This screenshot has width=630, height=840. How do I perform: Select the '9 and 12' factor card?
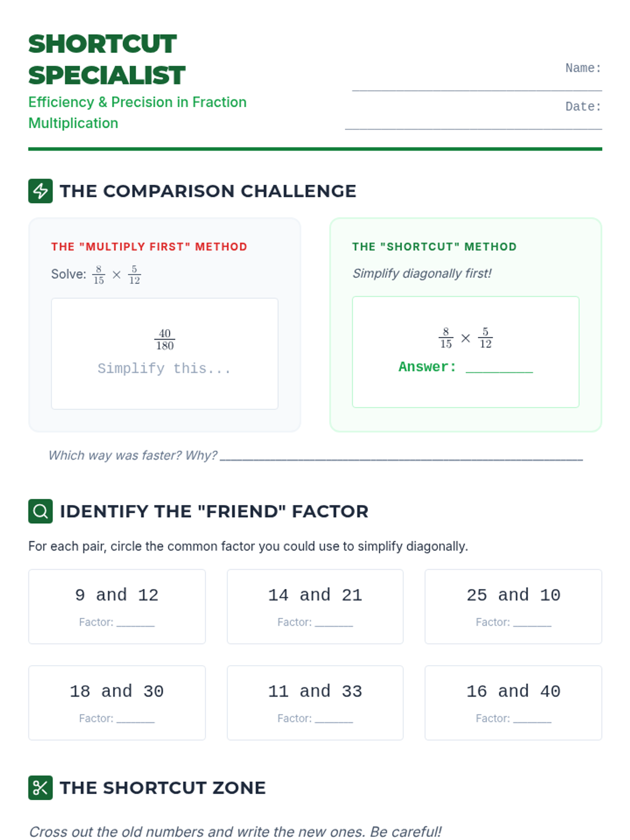pyautogui.click(x=117, y=606)
